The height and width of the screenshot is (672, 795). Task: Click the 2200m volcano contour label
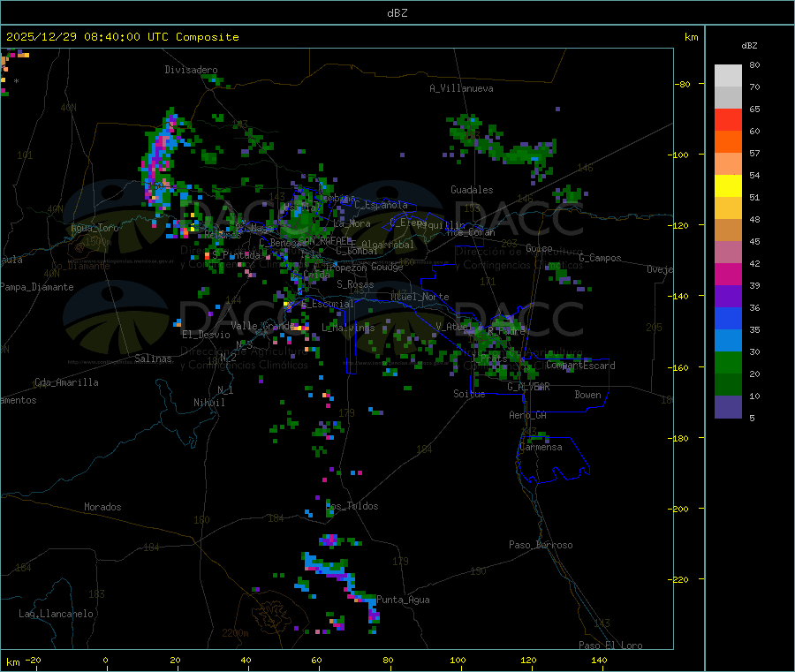235,633
